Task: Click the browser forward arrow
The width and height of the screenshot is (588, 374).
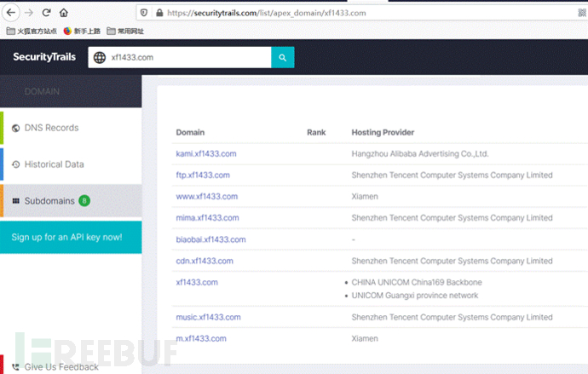Action: (29, 13)
